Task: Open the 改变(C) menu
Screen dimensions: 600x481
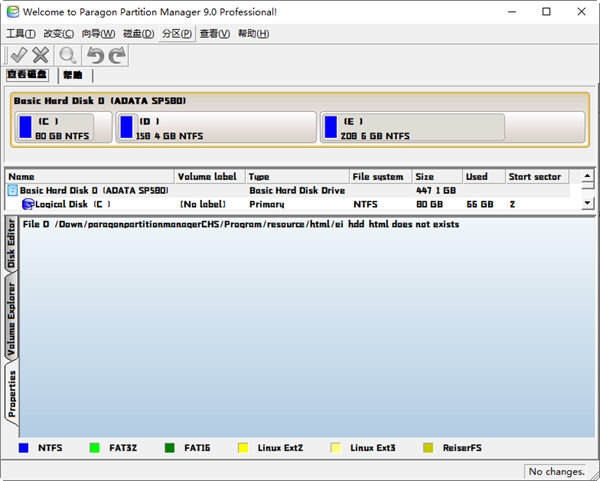Action: tap(59, 34)
